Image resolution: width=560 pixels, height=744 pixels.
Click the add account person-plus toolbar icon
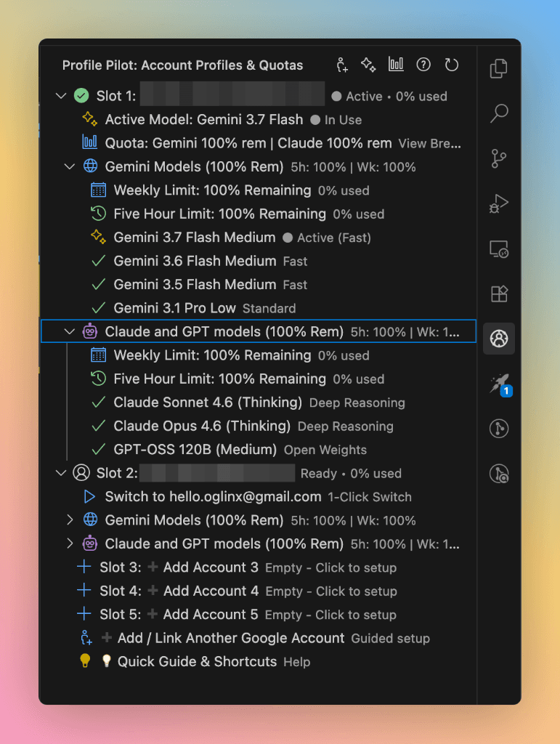[x=342, y=65]
